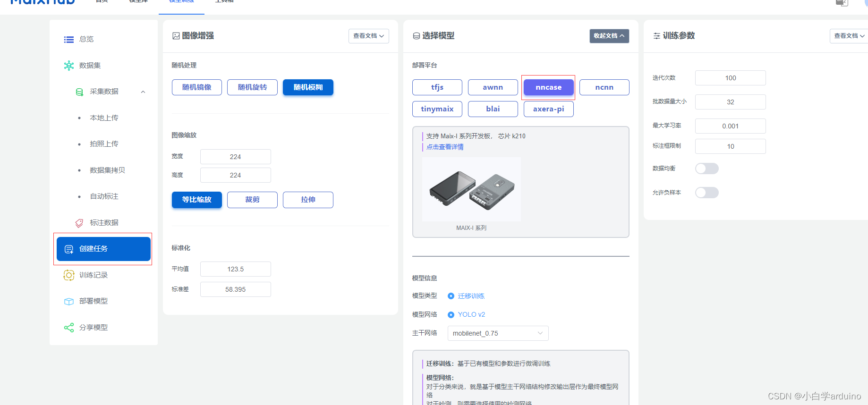The image size is (868, 405).
Task: Select 等比缩放 scaling mode
Action: (197, 200)
